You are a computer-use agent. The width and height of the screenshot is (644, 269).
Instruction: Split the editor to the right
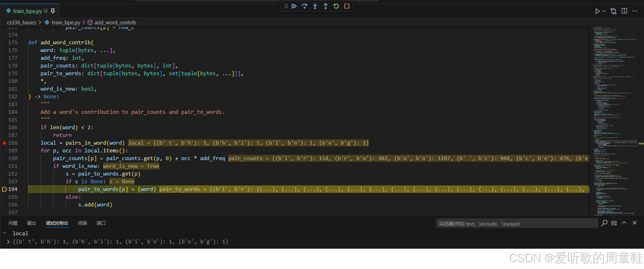624,11
